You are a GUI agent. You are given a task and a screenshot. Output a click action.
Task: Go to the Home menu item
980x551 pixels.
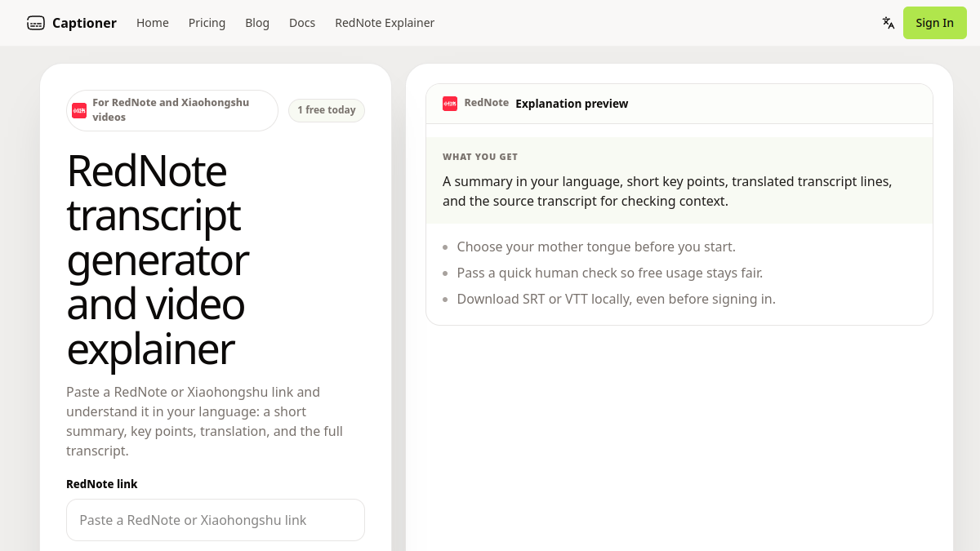[x=153, y=23]
